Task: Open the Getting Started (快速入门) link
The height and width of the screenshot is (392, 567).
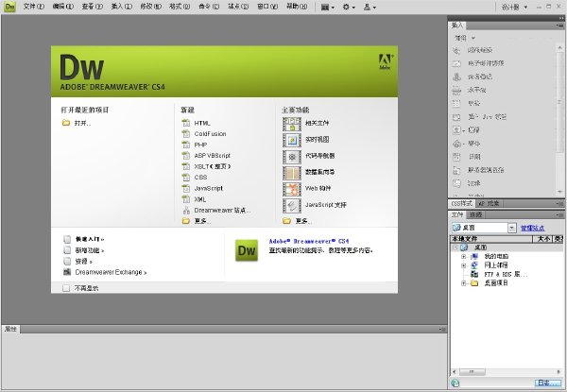Action: tap(90, 239)
